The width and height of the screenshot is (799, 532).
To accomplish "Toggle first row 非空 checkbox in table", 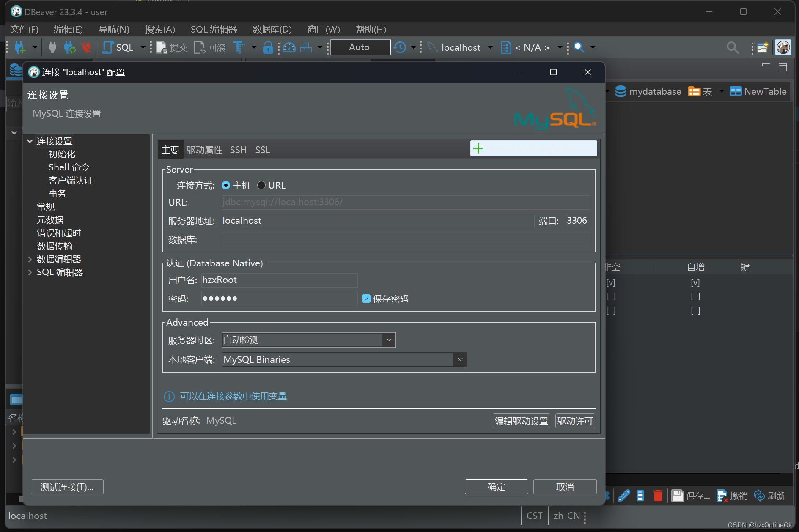I will coord(611,282).
